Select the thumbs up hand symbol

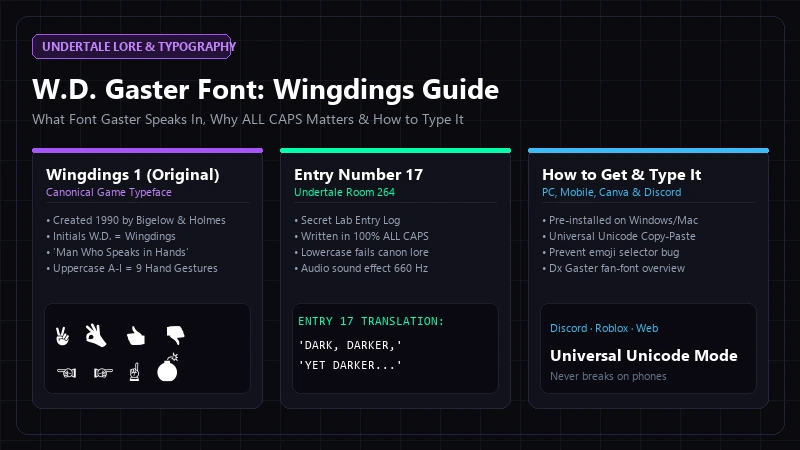136,336
